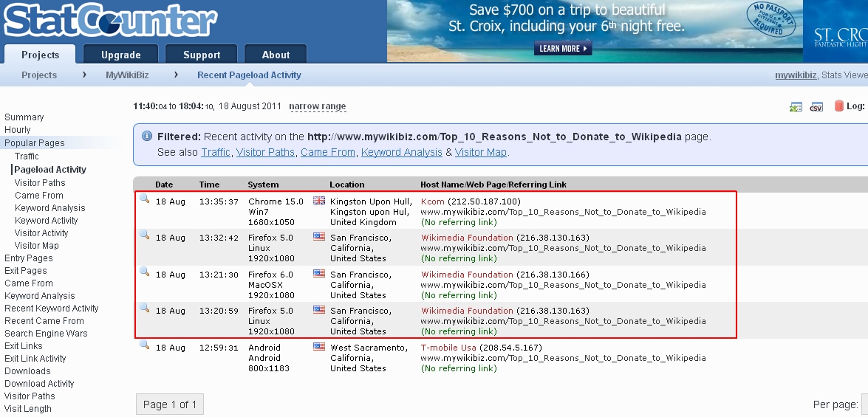Screen dimensions: 868x417
Task: Click the blue info icon beside Filtered
Action: pyautogui.click(x=147, y=137)
